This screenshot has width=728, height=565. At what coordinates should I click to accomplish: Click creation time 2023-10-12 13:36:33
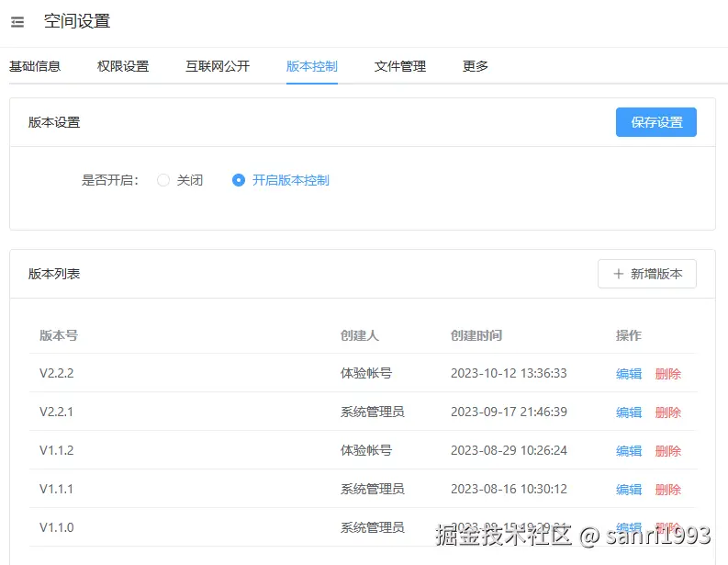point(509,373)
